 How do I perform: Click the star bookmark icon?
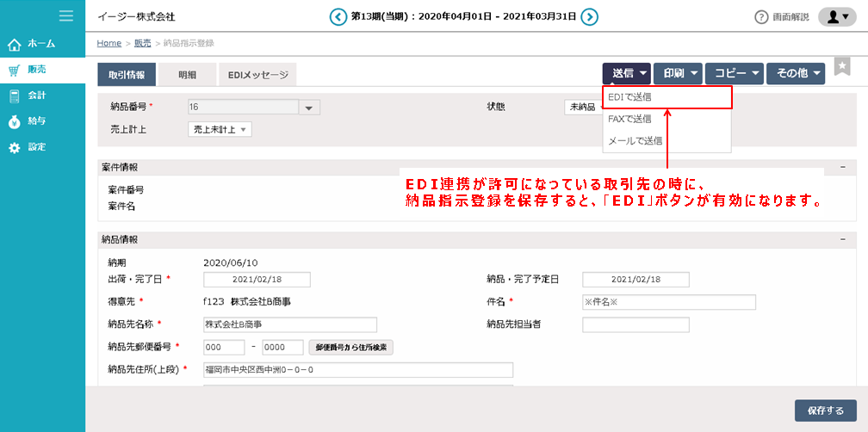tap(841, 68)
